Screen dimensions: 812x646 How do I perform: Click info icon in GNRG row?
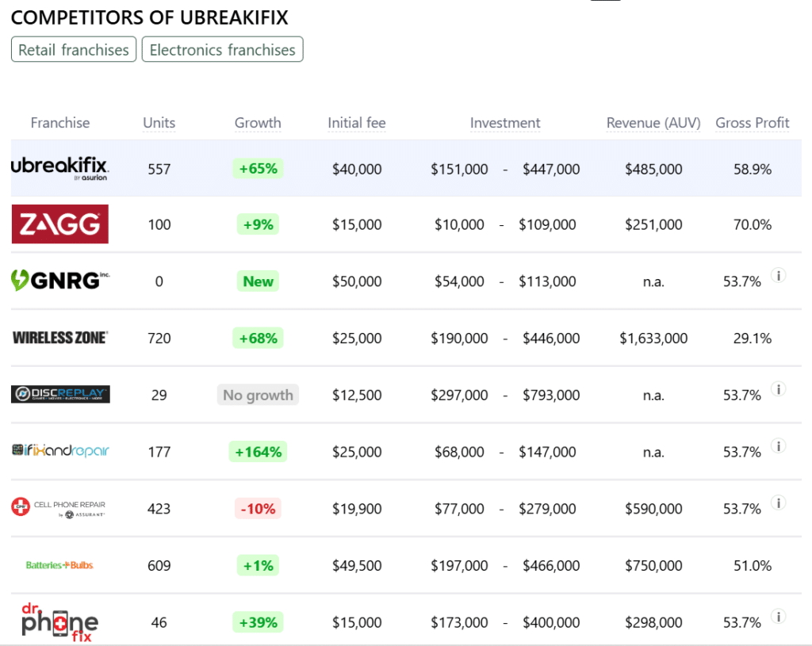point(779,275)
